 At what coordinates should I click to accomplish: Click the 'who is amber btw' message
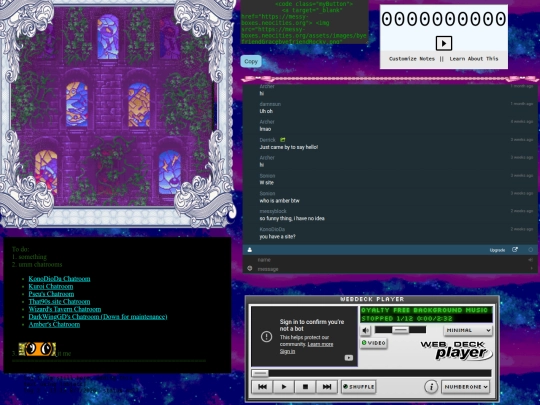pyautogui.click(x=279, y=201)
